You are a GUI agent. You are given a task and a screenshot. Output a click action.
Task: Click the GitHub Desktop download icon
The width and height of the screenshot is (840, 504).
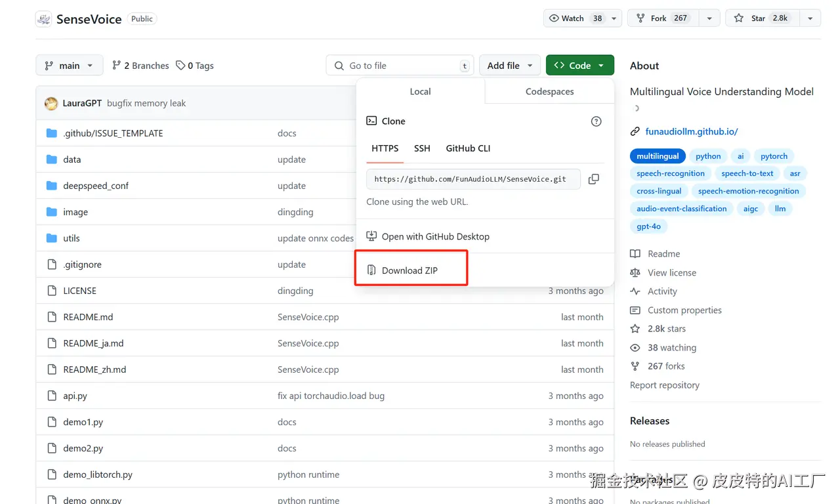[371, 236]
